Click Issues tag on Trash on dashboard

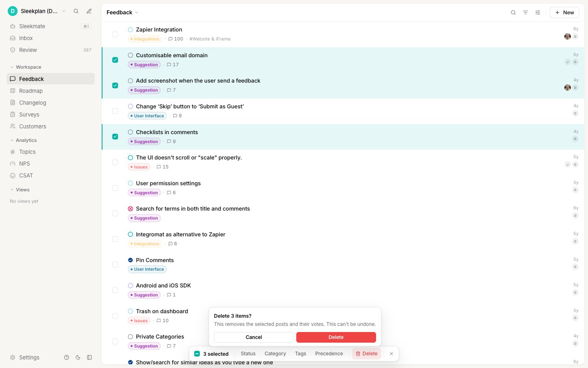139,321
